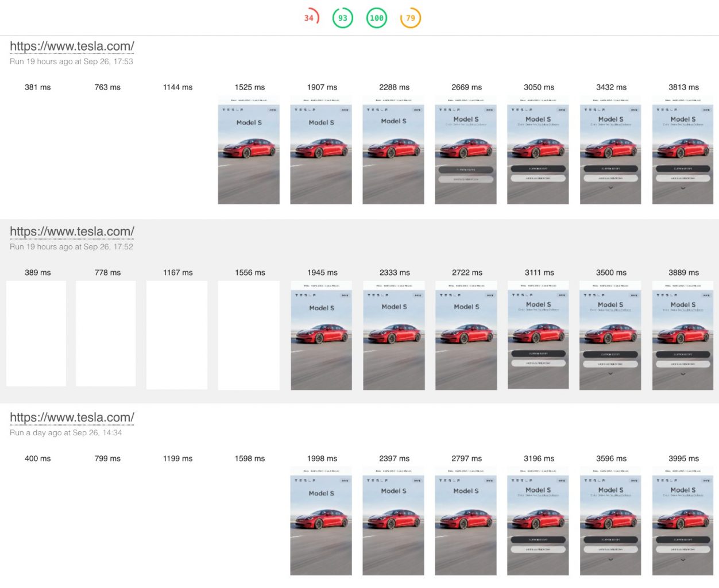The height and width of the screenshot is (588, 719).
Task: Open the second https://www.tesla.com/ link (17:52 run)
Action: [72, 231]
